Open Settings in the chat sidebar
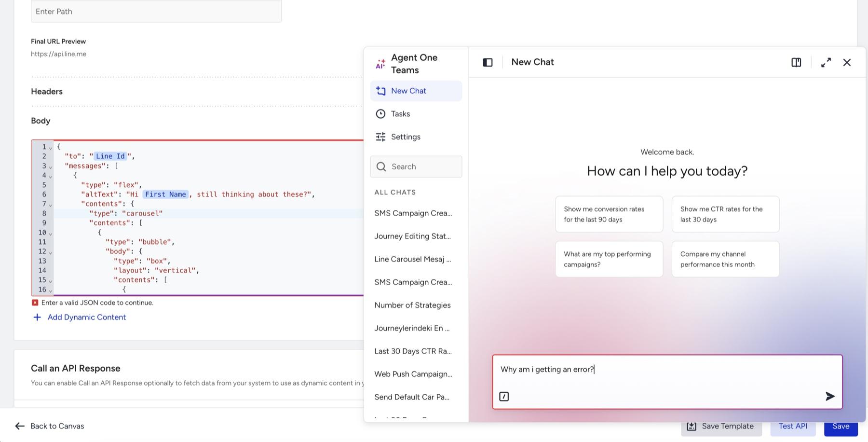 click(x=416, y=137)
